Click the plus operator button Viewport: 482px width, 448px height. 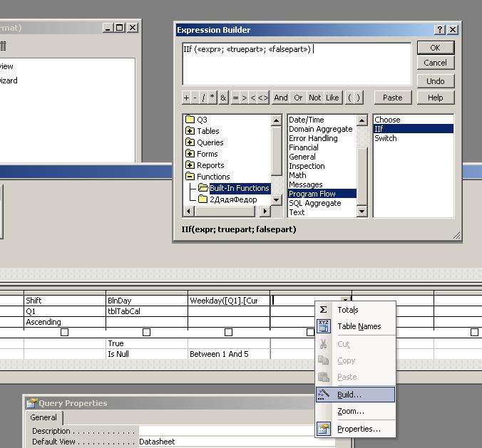click(186, 98)
